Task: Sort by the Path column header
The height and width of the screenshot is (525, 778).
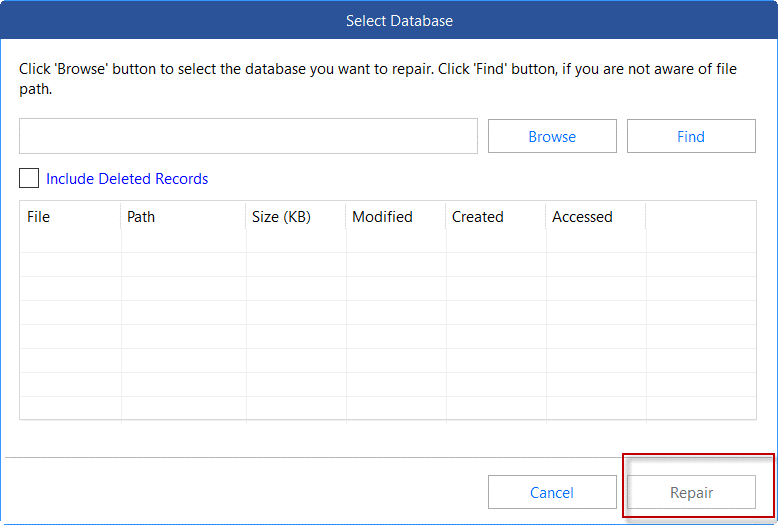Action: tap(183, 217)
